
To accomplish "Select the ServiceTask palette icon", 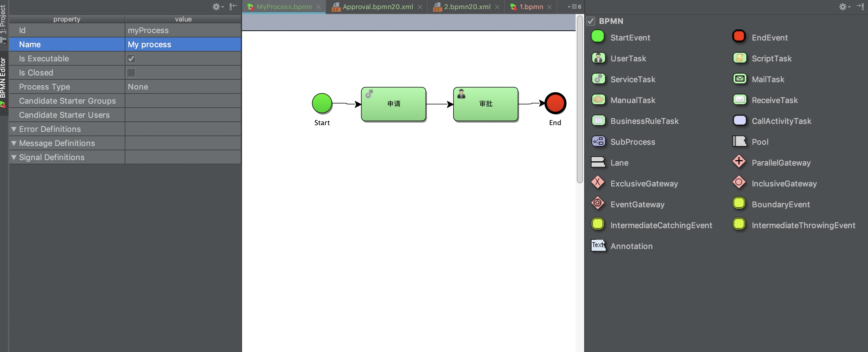I will coord(598,79).
